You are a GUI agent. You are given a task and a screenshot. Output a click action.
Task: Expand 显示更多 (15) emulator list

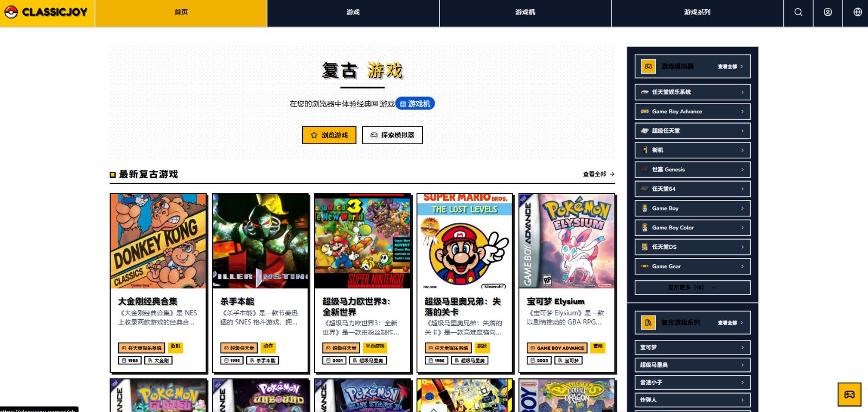(692, 287)
